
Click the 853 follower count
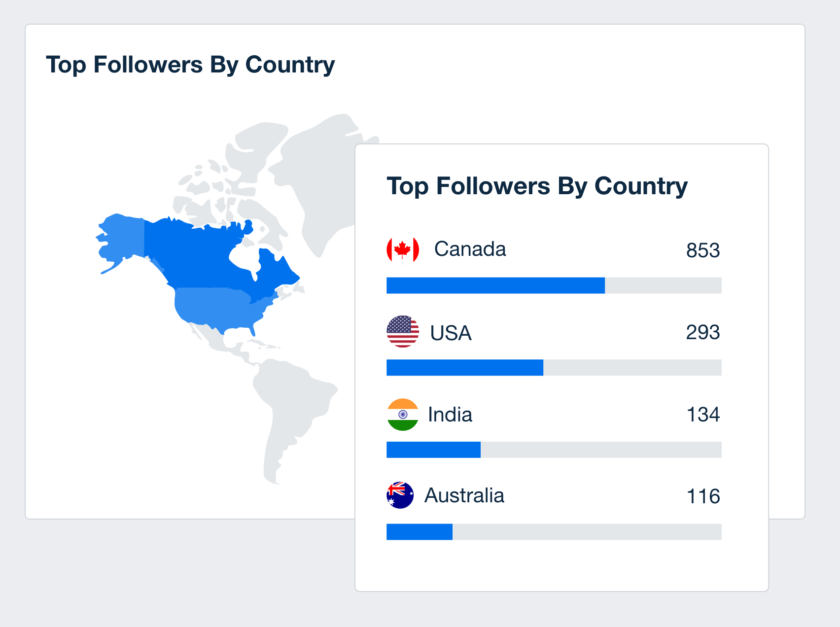click(x=703, y=250)
